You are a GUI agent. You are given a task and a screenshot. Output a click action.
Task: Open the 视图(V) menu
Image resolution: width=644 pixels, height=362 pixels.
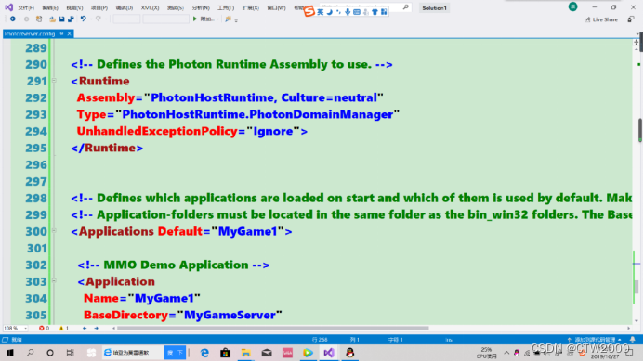point(74,7)
